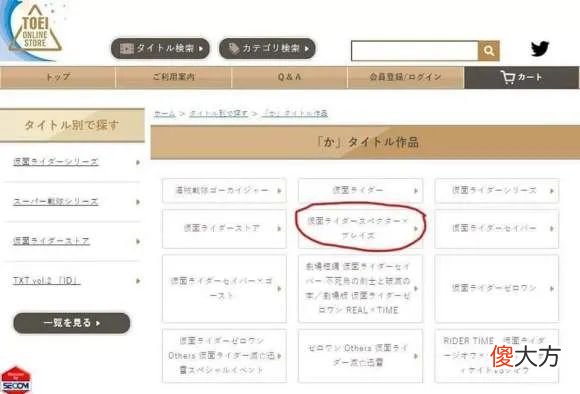Open sidebar 仮面ライダーシリーズ link

[x=56, y=162]
